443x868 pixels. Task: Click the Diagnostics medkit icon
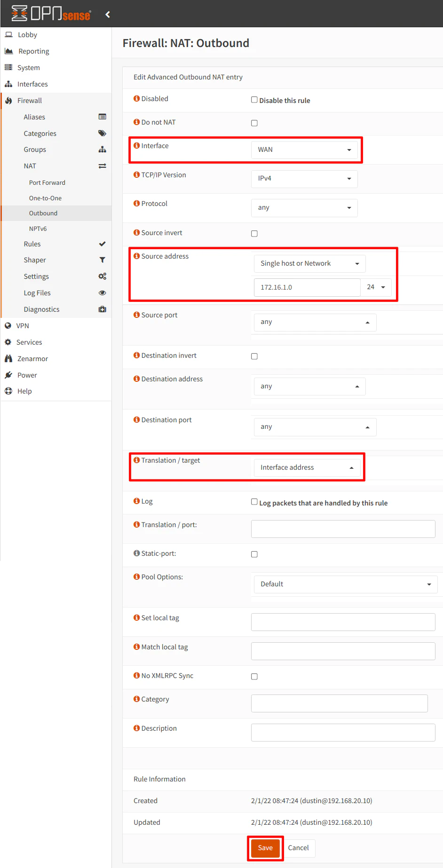click(102, 309)
